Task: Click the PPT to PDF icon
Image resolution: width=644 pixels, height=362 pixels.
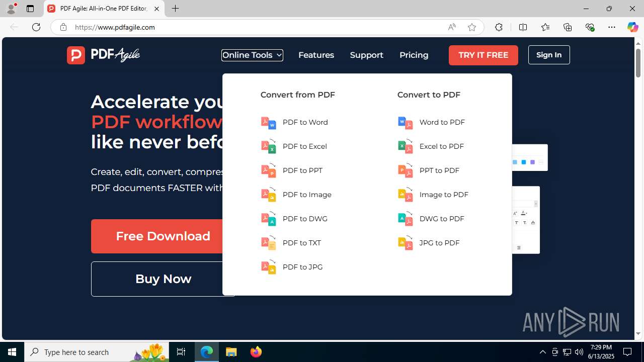Action: click(x=406, y=170)
